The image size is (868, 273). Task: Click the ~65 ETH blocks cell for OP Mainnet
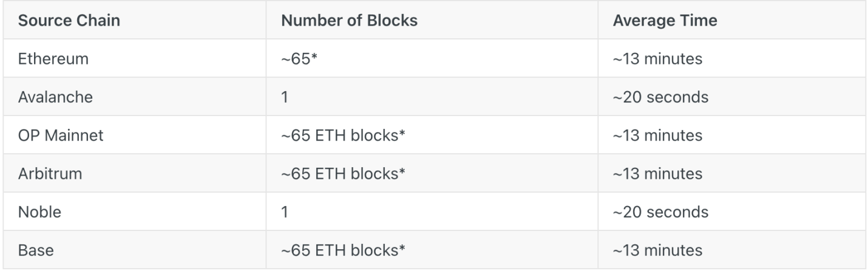[x=343, y=136]
